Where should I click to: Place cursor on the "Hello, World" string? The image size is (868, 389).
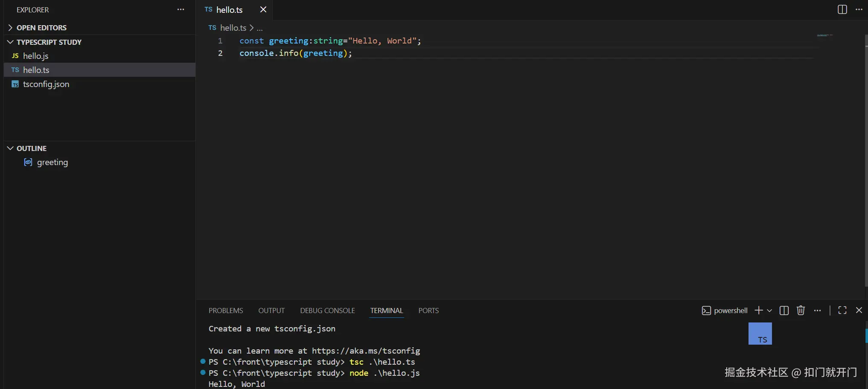coord(382,41)
